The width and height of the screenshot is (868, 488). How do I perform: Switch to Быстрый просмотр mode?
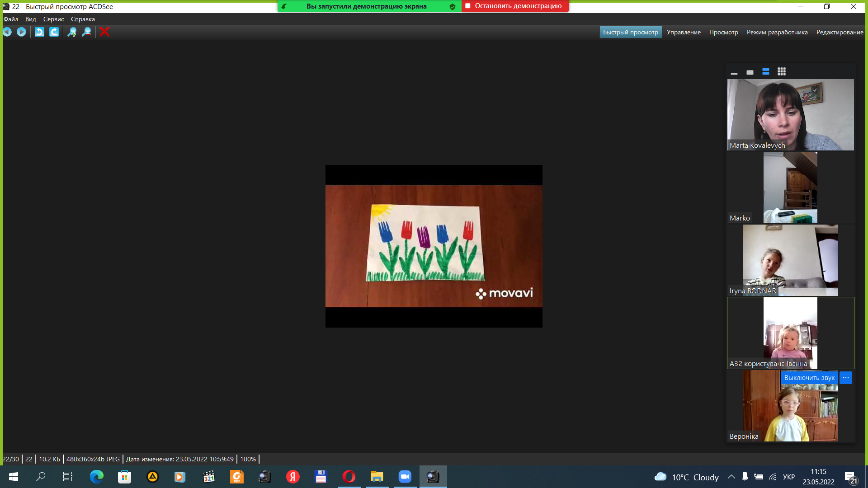pyautogui.click(x=631, y=32)
